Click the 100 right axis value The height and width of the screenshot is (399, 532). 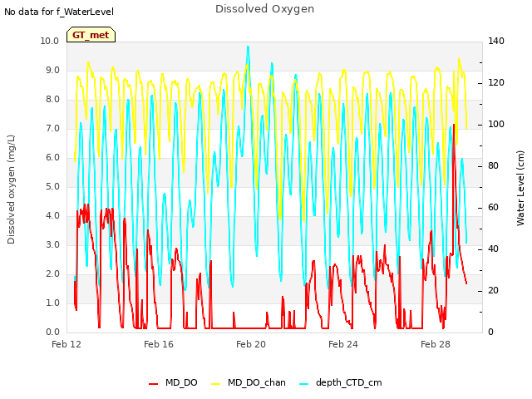(x=496, y=124)
